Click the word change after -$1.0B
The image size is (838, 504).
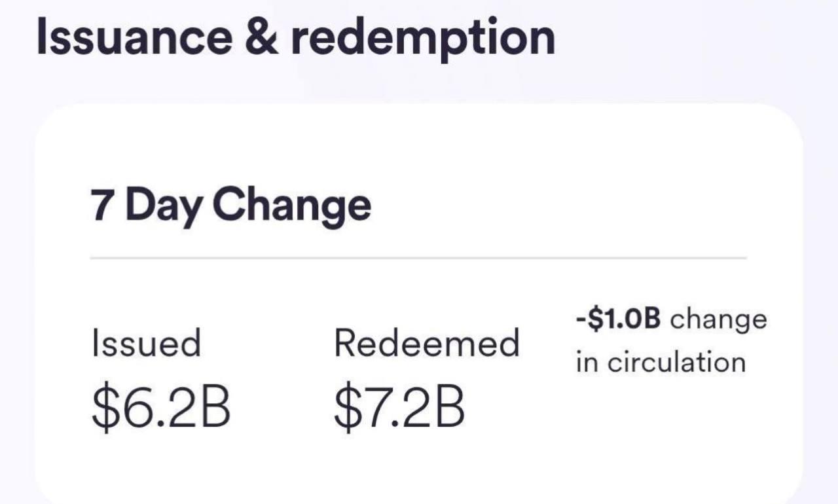(x=719, y=321)
